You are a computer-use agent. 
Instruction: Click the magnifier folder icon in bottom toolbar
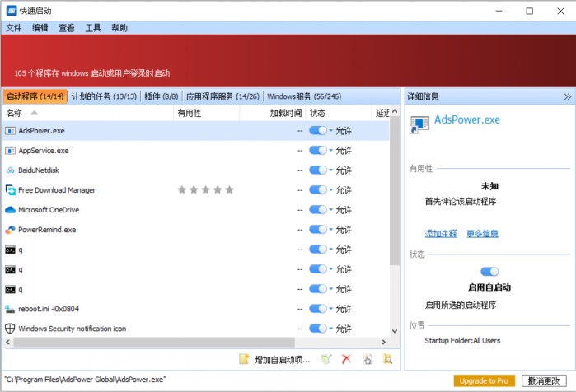387,359
